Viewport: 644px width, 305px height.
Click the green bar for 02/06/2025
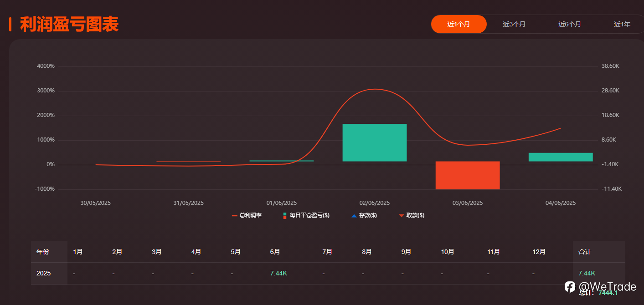[375, 142]
